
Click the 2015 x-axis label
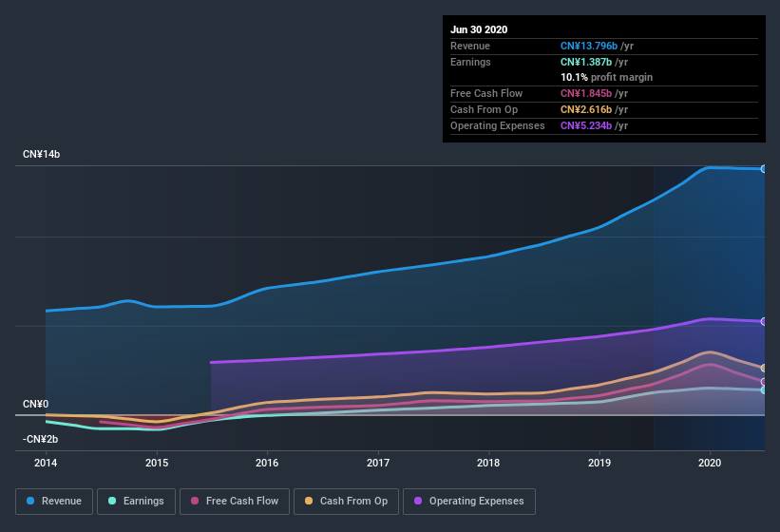[157, 463]
